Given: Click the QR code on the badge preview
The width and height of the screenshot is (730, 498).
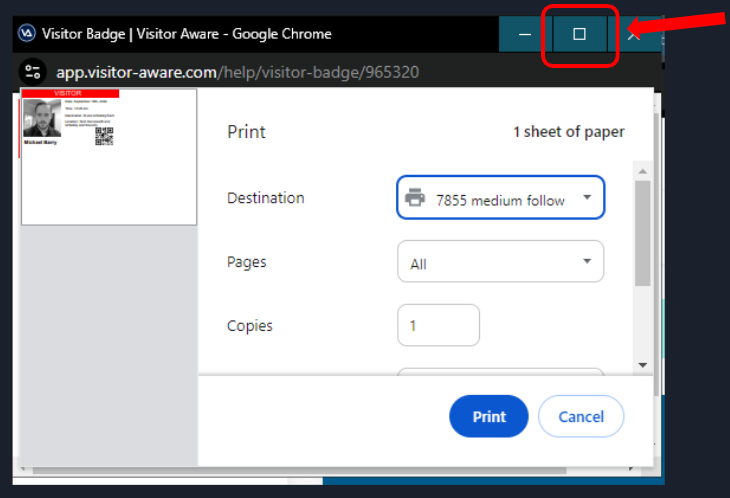Looking at the screenshot, I should [x=104, y=136].
